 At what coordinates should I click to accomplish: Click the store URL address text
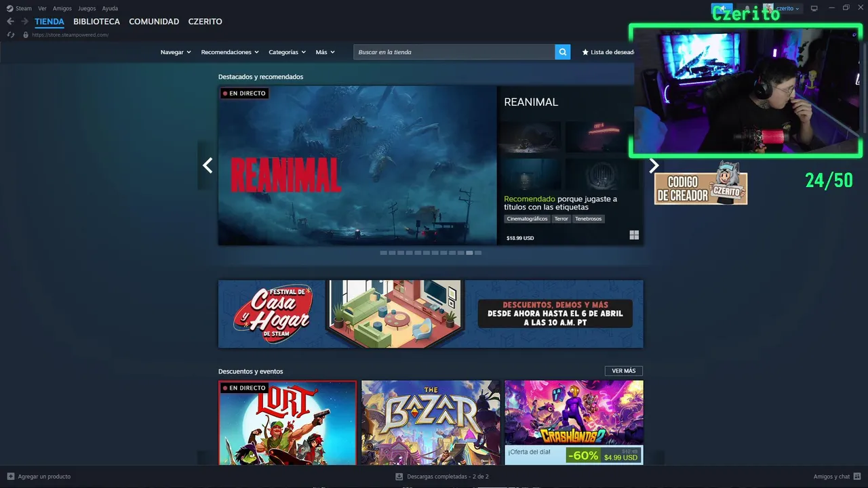click(71, 35)
